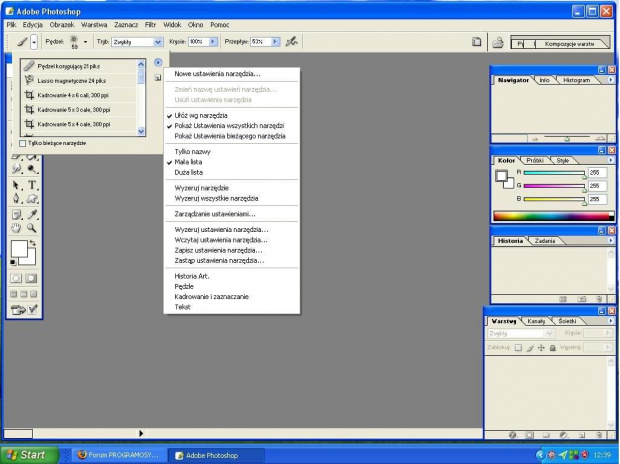Open brush preset picker arrow next to Pędzel

[85, 42]
